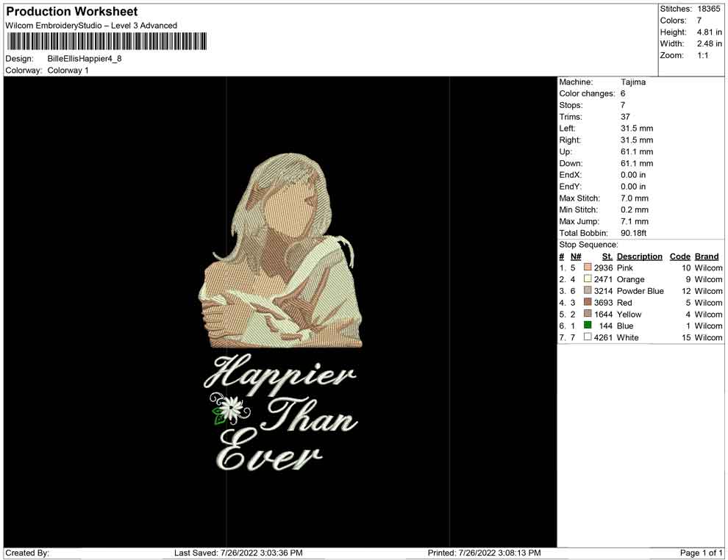Click the Yellow thread color swatch
The height and width of the screenshot is (560, 728).
click(588, 315)
